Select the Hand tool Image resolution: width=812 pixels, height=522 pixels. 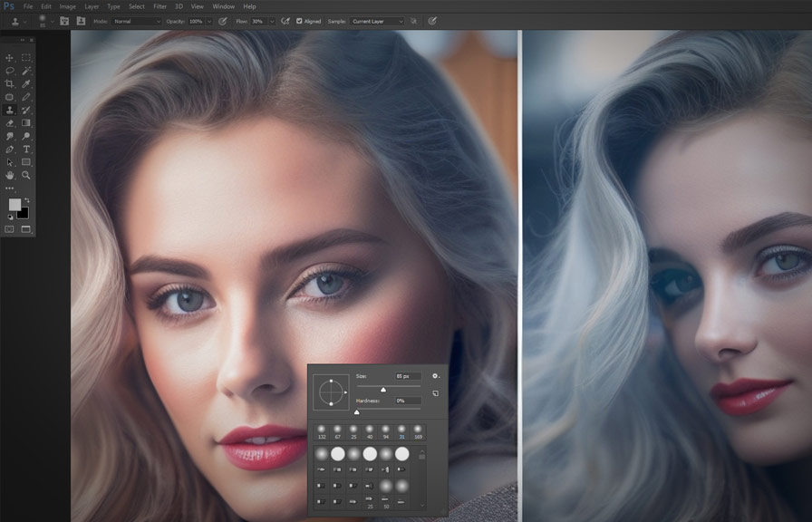[x=10, y=175]
